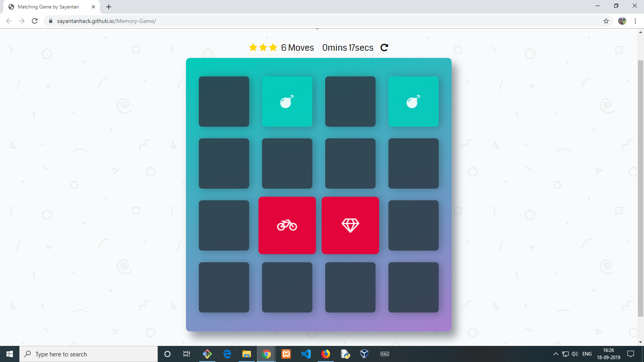Image resolution: width=644 pixels, height=362 pixels.
Task: Go forward in Chrome browser history
Action: pyautogui.click(x=22, y=21)
